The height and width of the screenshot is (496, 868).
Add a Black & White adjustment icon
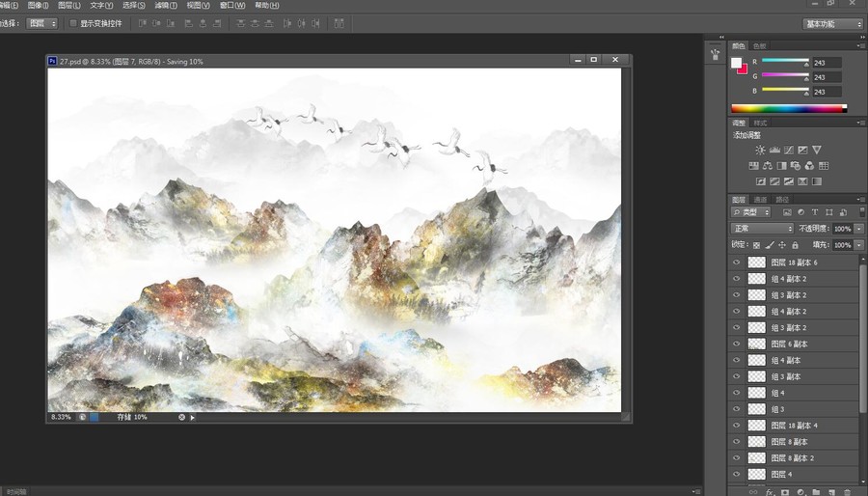[x=781, y=166]
